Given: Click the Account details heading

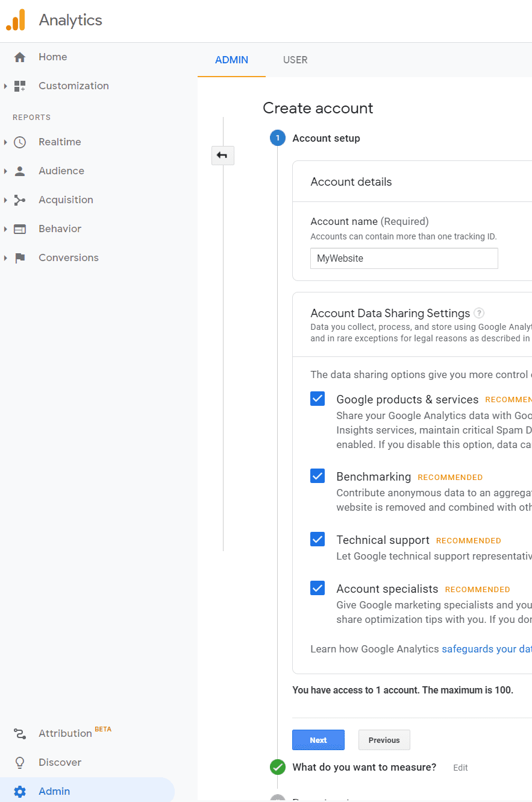Looking at the screenshot, I should click(351, 182).
